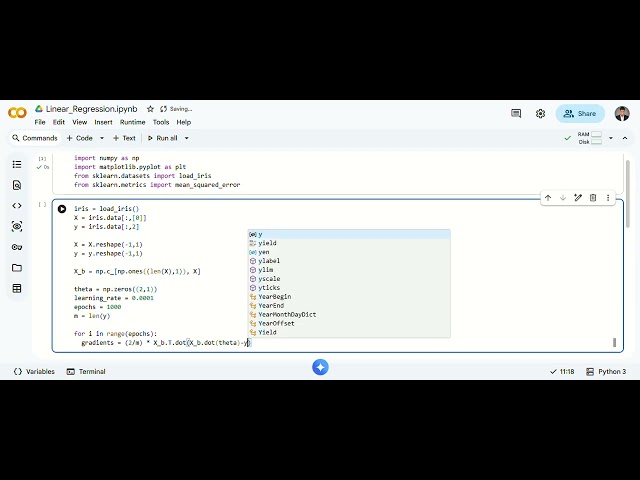640x480 pixels.
Task: Select the 'yticks' autocomplete suggestion
Action: pyautogui.click(x=349, y=288)
